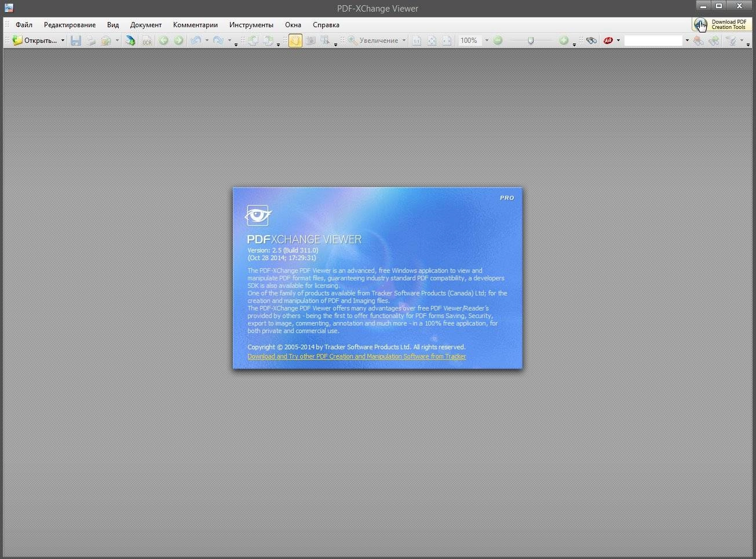Rotate the page counterclockwise

253,41
